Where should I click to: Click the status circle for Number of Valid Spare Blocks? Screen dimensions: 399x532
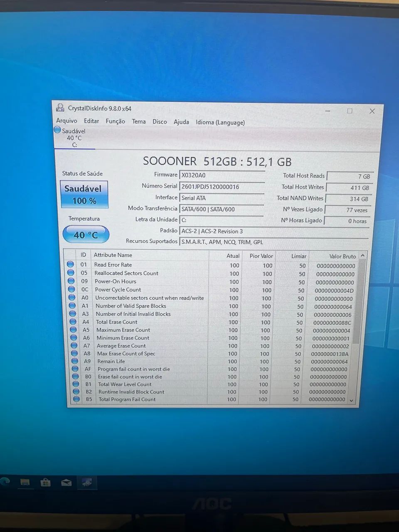72,305
